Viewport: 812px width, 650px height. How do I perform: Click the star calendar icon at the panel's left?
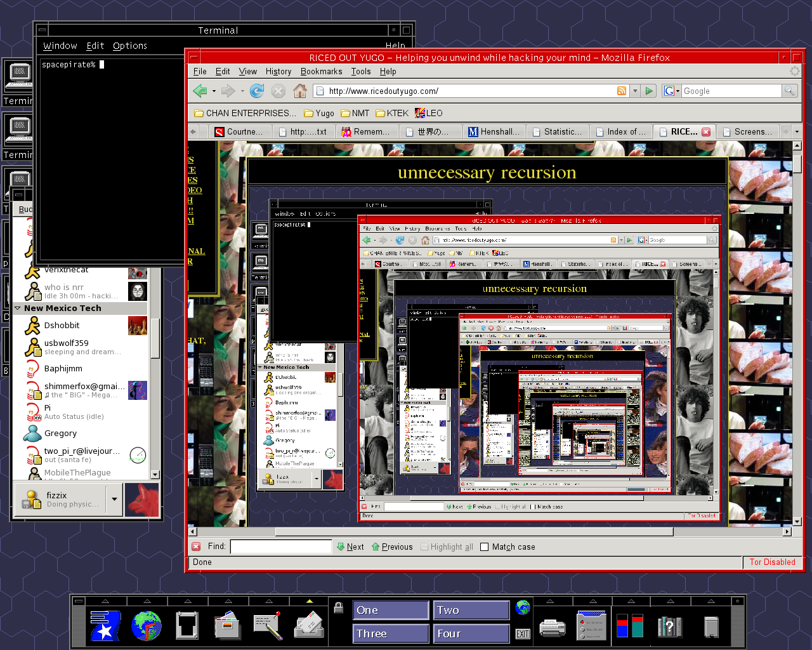pyautogui.click(x=105, y=625)
